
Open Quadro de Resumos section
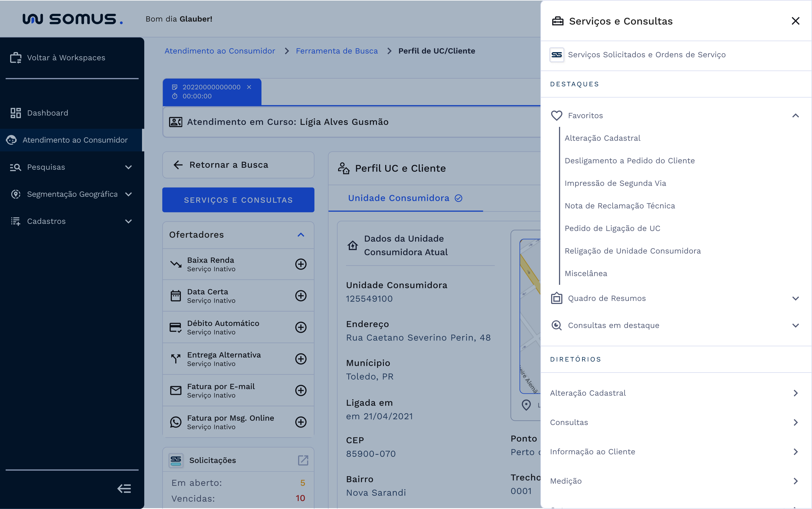pyautogui.click(x=607, y=298)
